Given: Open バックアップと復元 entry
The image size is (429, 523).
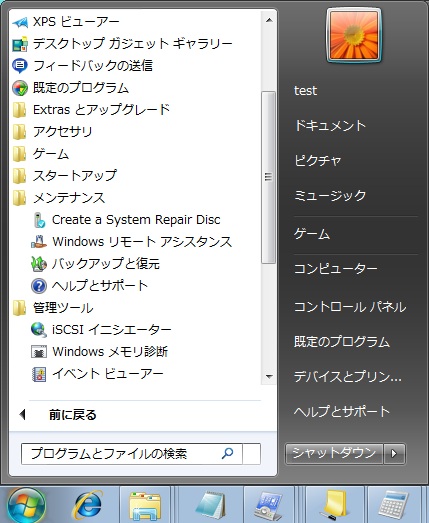Looking at the screenshot, I should tap(96, 264).
